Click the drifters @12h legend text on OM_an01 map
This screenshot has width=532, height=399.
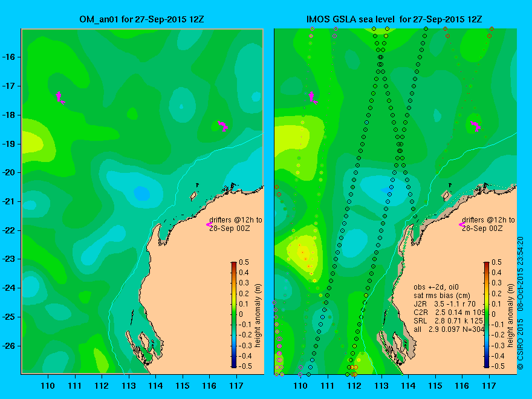click(x=235, y=224)
